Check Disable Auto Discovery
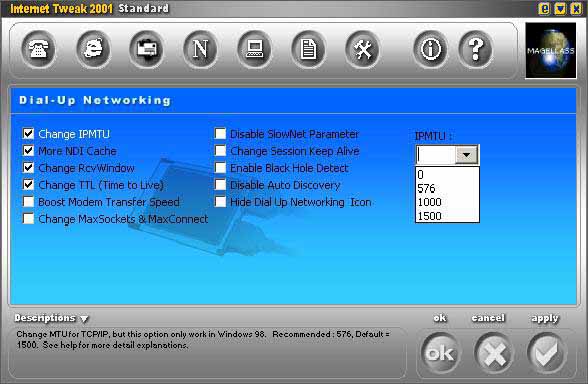 coord(220,184)
